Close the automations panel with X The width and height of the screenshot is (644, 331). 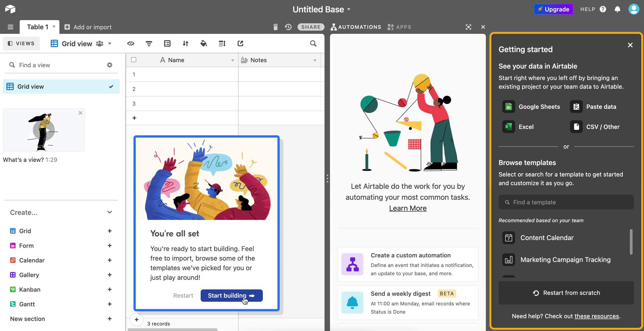click(483, 27)
